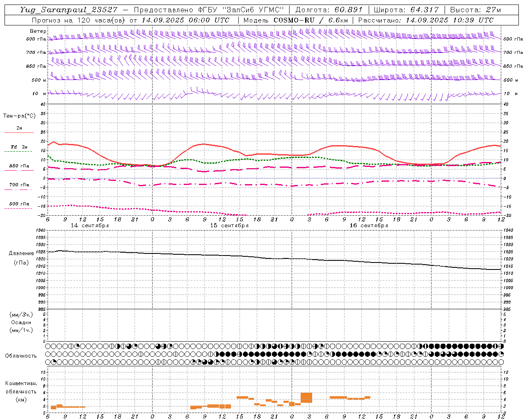
Task: Click the black surface pressure curve
Action: coord(275,258)
